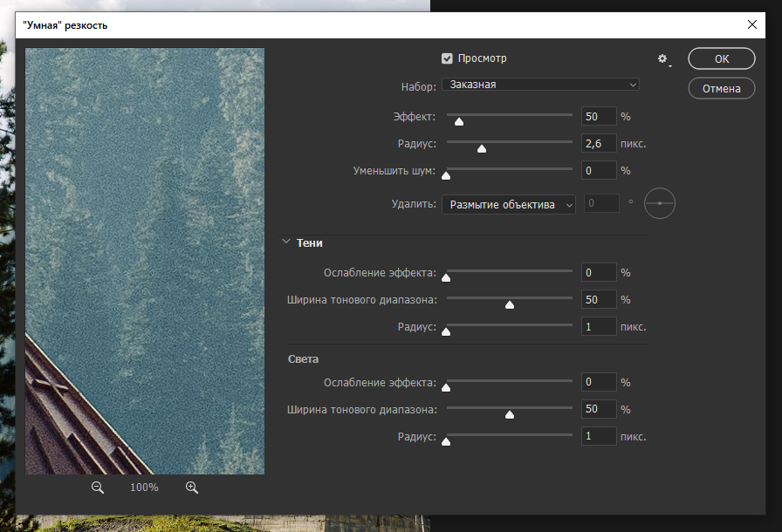Click Тени Ослабление эффекта value field
Viewport: 782px width, 532px height.
[599, 272]
